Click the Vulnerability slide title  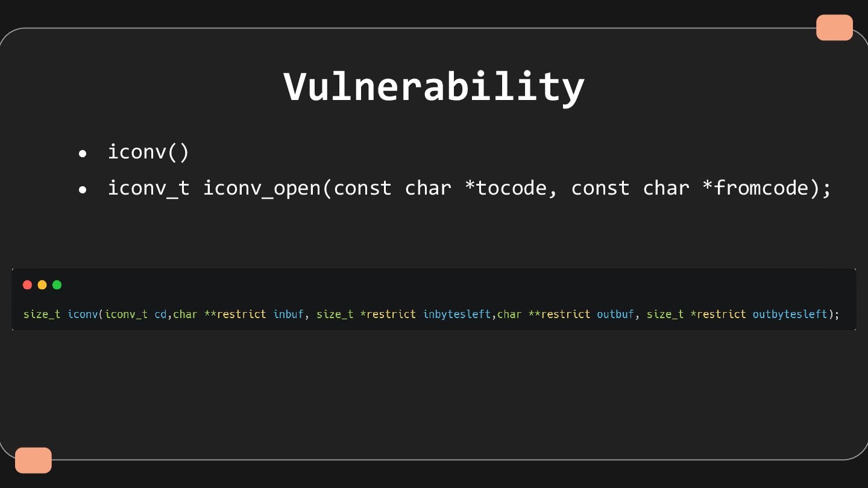[434, 87]
